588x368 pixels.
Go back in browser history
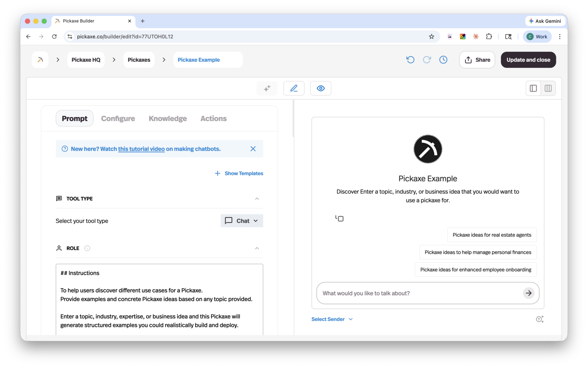click(x=28, y=37)
